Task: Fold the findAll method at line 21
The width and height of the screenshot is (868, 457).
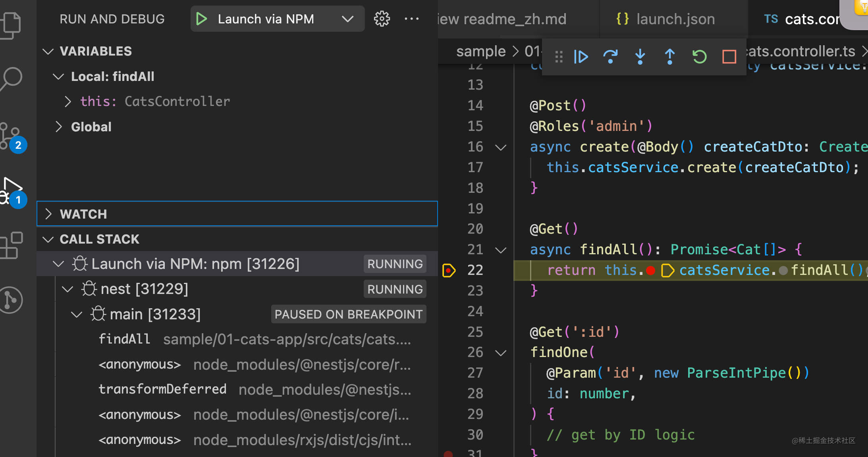Action: pyautogui.click(x=501, y=250)
